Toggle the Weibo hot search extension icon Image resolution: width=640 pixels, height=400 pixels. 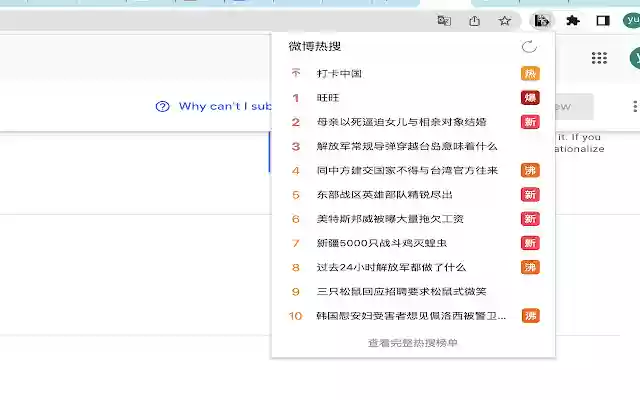542,20
